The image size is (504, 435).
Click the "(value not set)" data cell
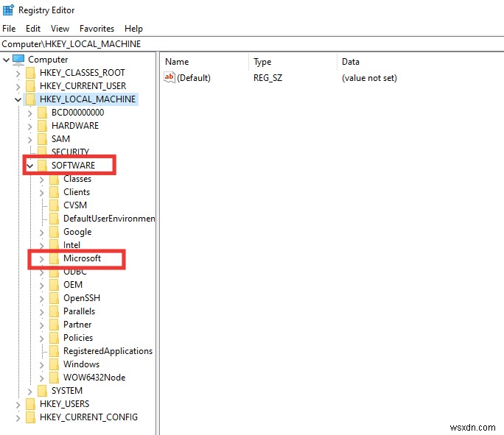(x=369, y=78)
